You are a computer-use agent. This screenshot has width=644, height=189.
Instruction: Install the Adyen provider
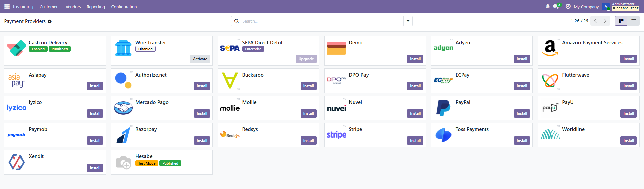click(522, 59)
